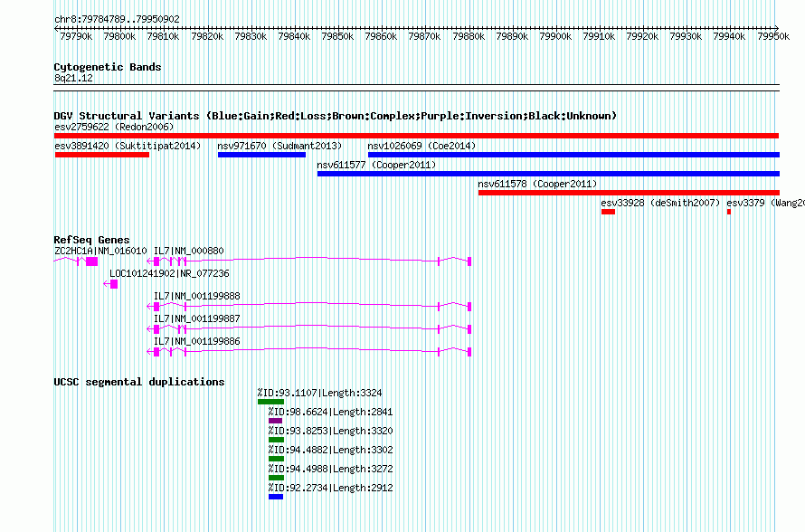Click the IL7 NM_001199887 rightmost exon
805x532 pixels.
pos(469,329)
